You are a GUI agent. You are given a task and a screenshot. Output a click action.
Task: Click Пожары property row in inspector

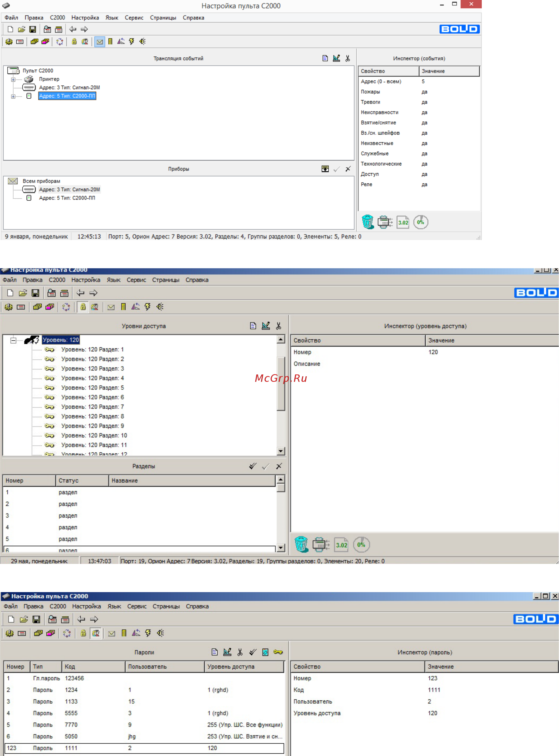click(x=419, y=92)
